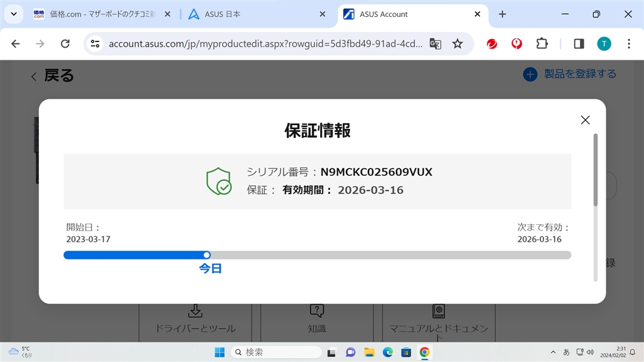Viewport: 644px width, 362px height.
Task: Close the ASUS 日本 tab
Action: tap(323, 14)
